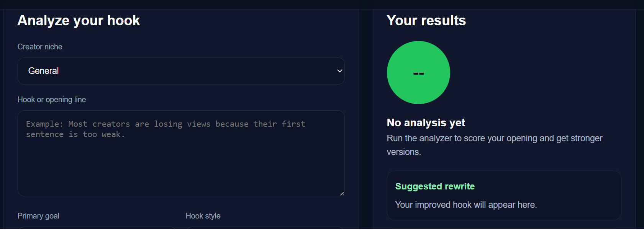
Task: Click the 'Creator niche' field label
Action: click(x=40, y=47)
